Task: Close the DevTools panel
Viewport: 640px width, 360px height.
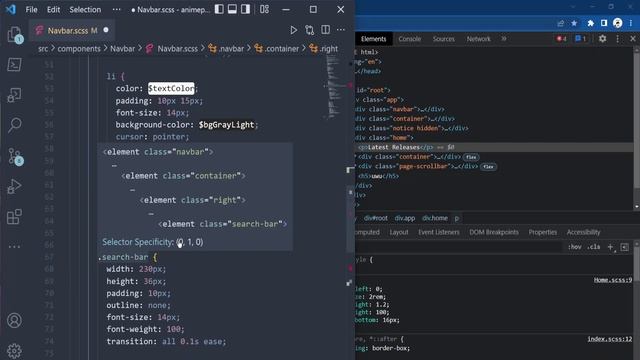Action: [633, 39]
